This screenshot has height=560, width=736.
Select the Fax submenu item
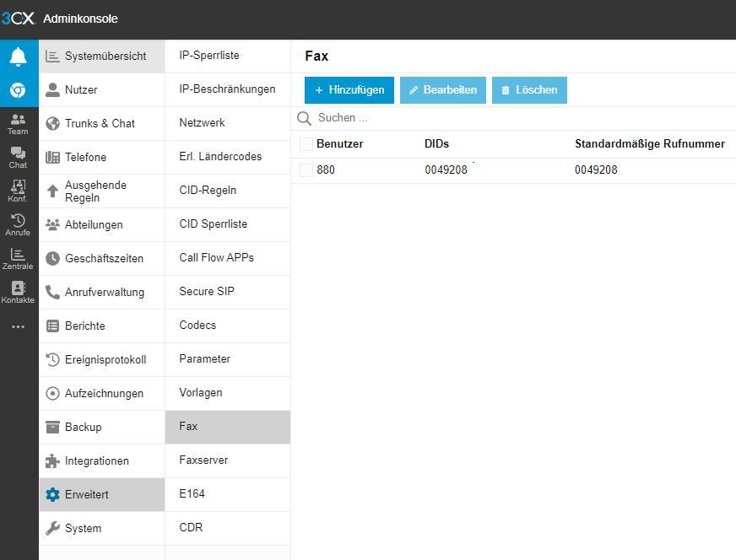(228, 428)
